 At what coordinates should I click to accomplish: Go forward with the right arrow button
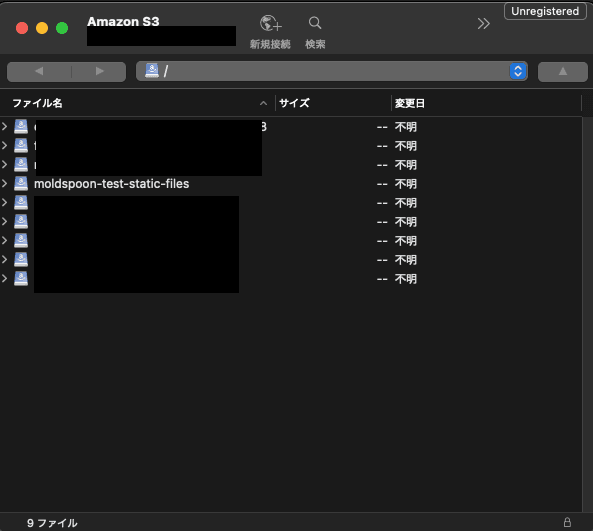pos(99,71)
